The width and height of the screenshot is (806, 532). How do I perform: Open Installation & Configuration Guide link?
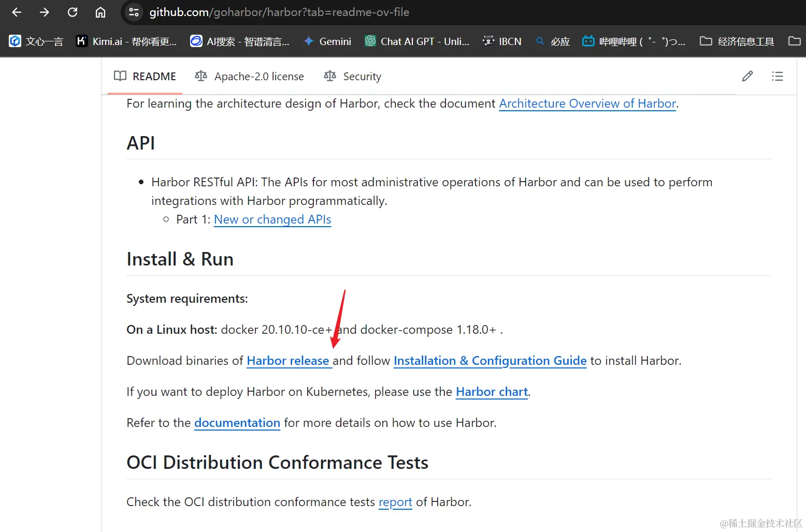pyautogui.click(x=490, y=361)
